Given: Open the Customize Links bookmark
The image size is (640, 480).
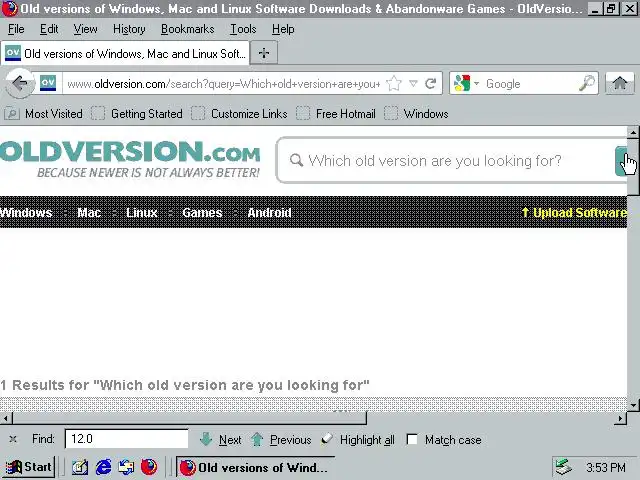Looking at the screenshot, I should pos(240,113).
